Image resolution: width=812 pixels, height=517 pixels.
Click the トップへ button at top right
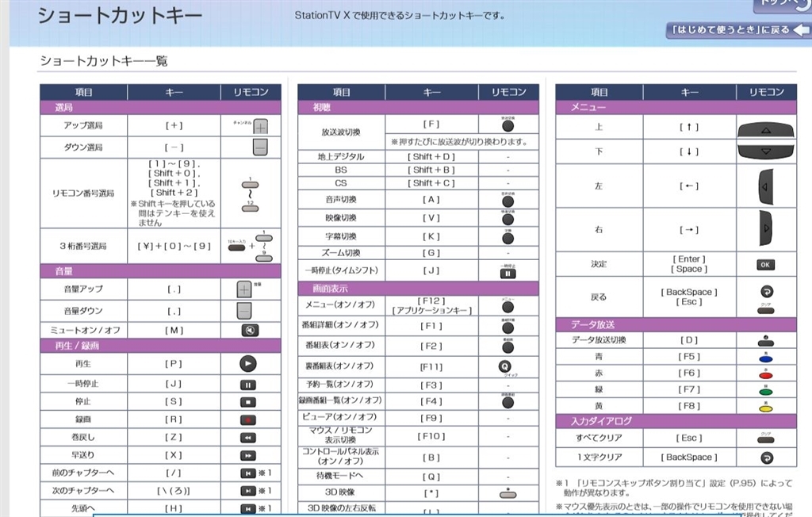(x=782, y=6)
